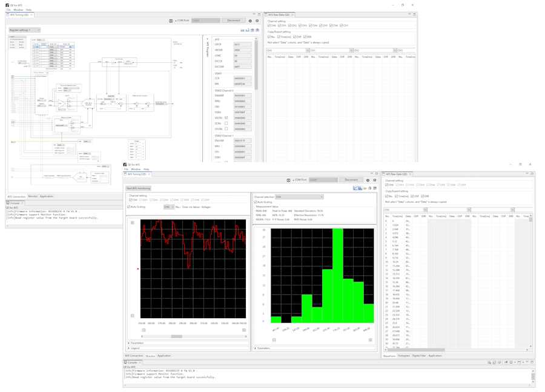
Task: Open the Register settings 1 dropdown
Action: point(24,30)
